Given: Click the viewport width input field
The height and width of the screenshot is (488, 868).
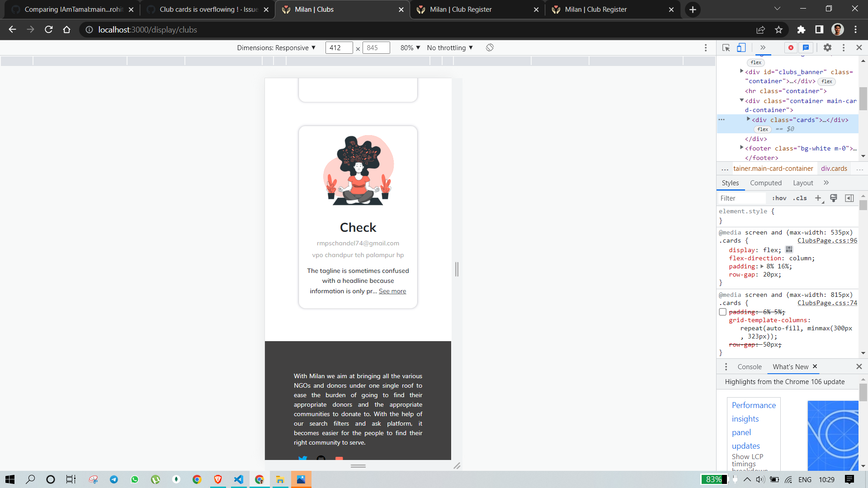Looking at the screenshot, I should point(339,48).
